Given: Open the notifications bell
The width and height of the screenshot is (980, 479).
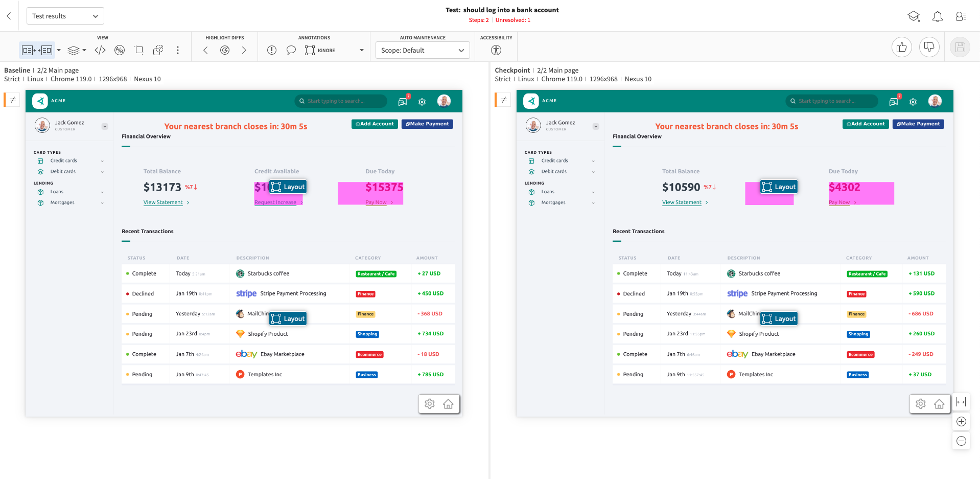Looking at the screenshot, I should tap(937, 16).
